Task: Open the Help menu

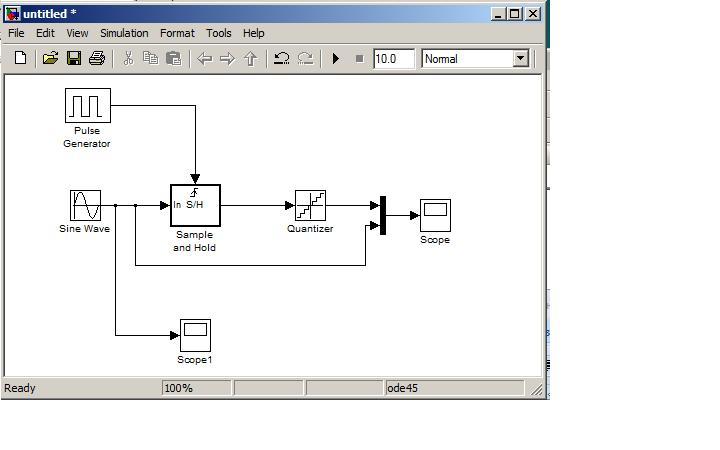Action: coord(253,33)
